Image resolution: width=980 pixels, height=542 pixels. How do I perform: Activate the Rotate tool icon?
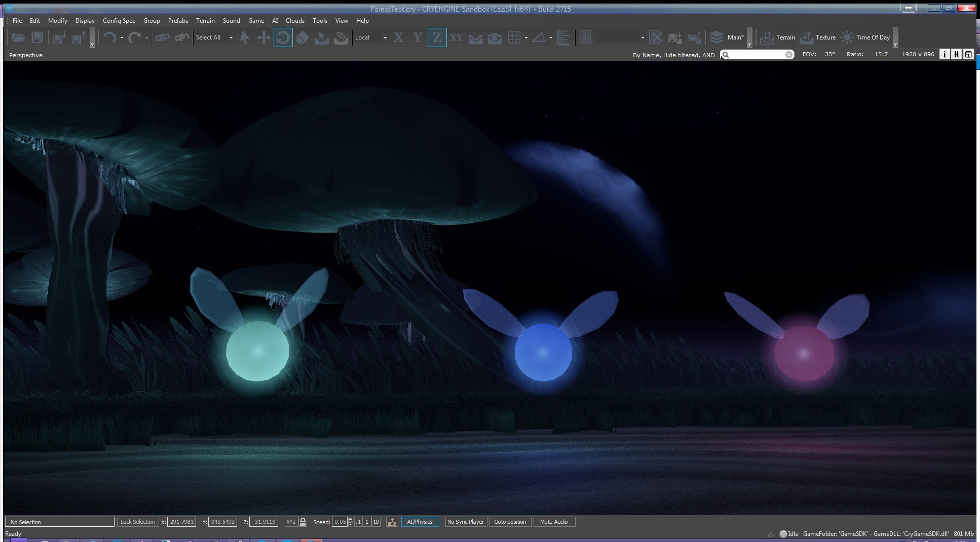[283, 37]
